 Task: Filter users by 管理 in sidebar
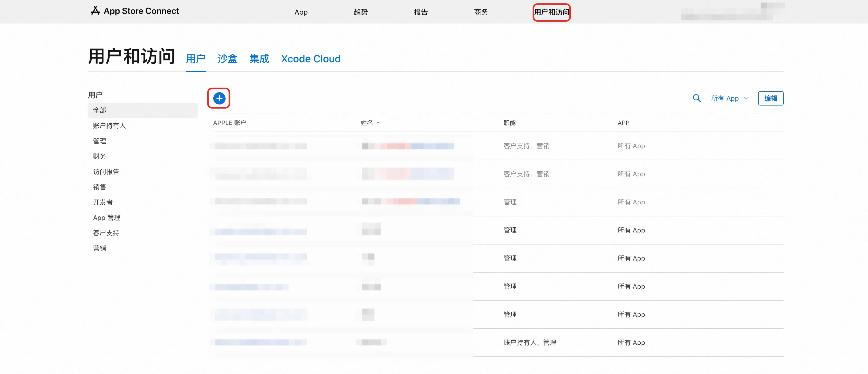[x=99, y=141]
